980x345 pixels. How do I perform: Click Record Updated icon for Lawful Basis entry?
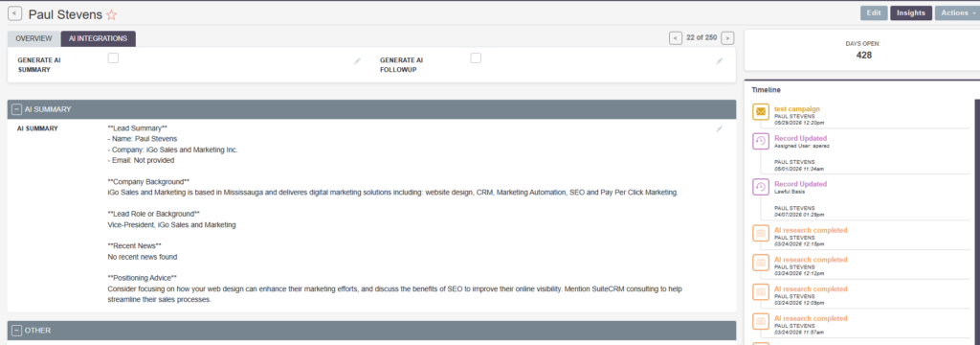761,187
